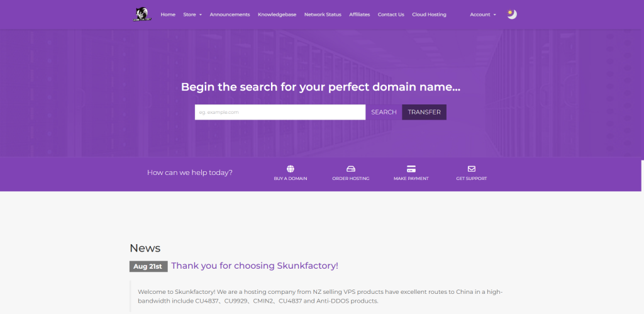Viewport: 644px width, 314px height.
Task: Click 'Begin the search for your perfect domain name' heading
Action: tap(321, 87)
